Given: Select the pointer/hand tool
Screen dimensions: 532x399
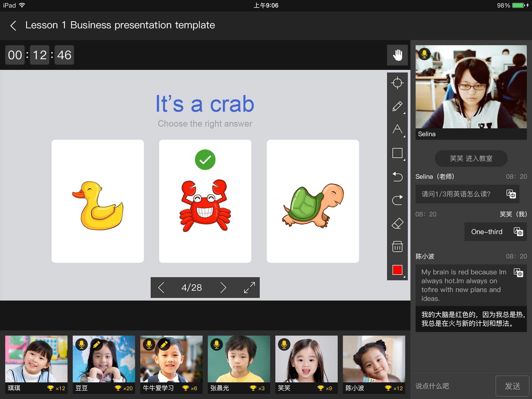Looking at the screenshot, I should click(397, 55).
